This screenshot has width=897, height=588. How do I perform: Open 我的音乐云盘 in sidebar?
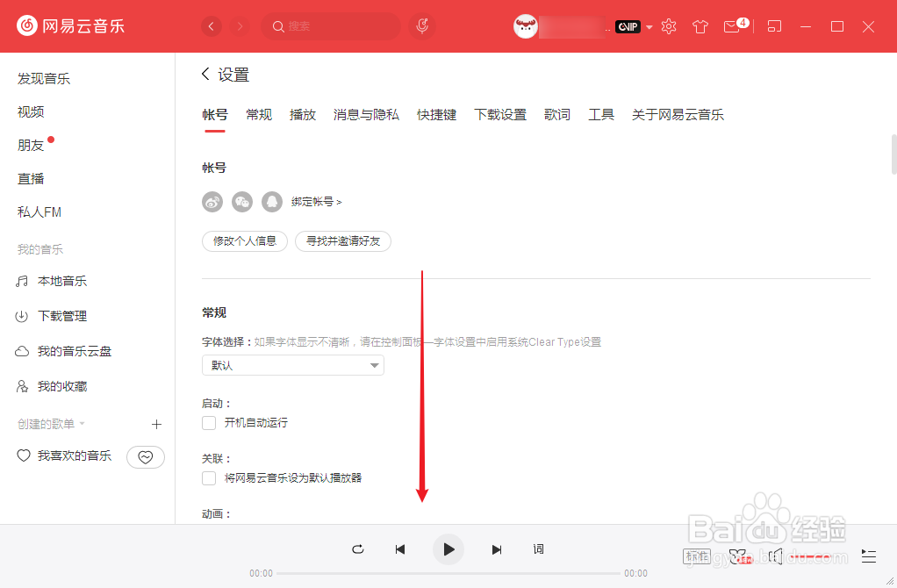tap(75, 351)
